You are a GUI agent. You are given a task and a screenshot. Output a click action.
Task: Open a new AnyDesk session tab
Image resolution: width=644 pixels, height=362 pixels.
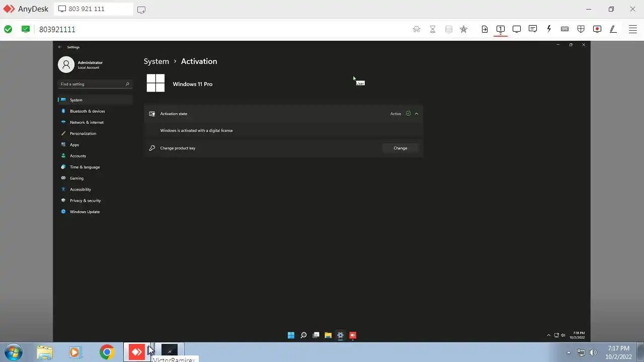click(x=141, y=10)
